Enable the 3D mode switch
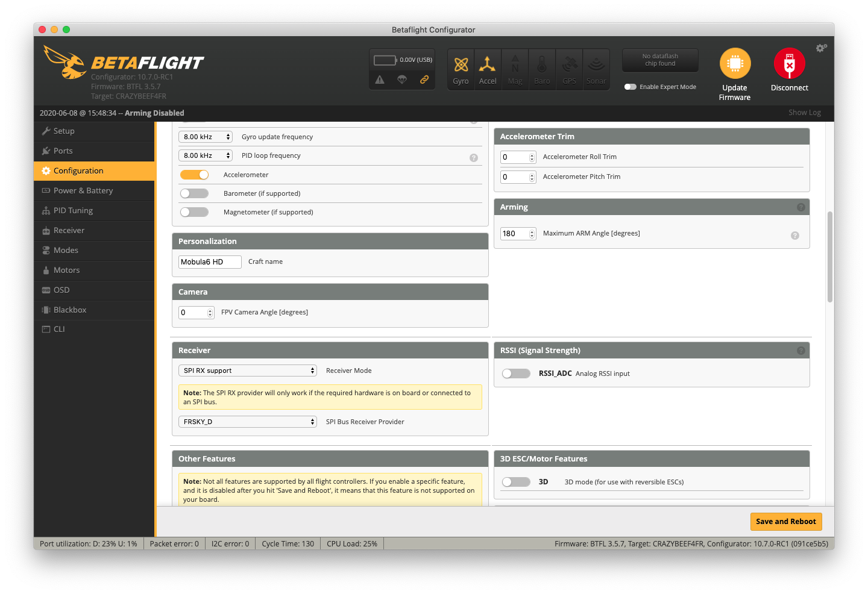This screenshot has height=594, width=868. (x=516, y=482)
